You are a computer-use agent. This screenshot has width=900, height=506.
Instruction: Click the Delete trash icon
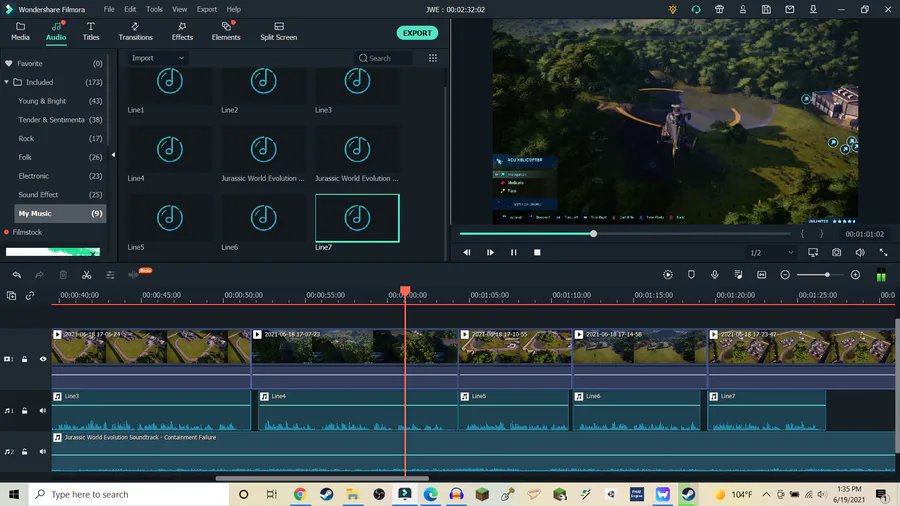[63, 275]
